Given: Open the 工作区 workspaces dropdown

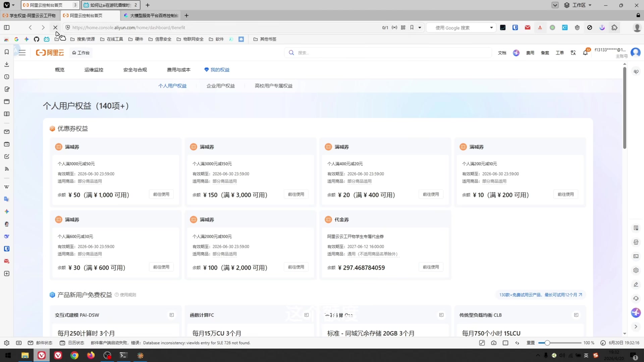Looking at the screenshot, I should point(578,5).
